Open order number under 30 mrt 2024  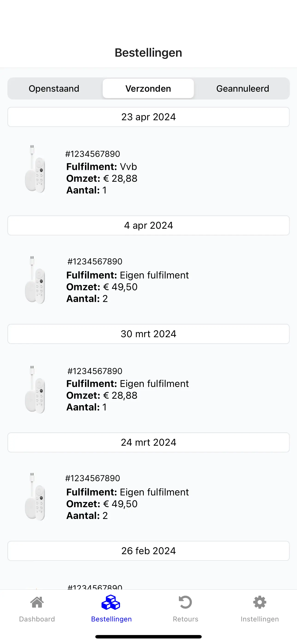(95, 371)
